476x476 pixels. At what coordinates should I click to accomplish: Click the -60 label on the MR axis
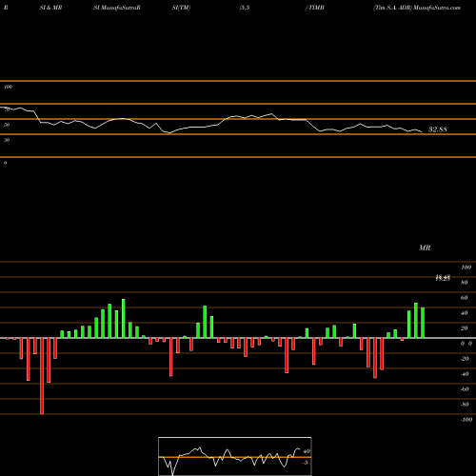465,389
